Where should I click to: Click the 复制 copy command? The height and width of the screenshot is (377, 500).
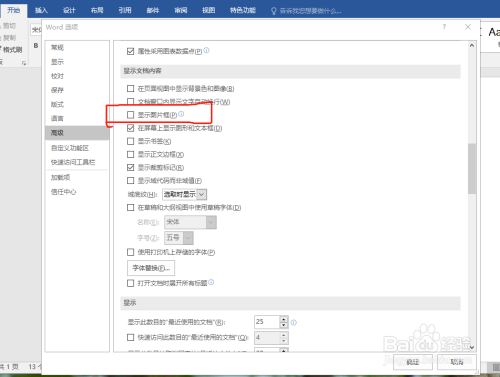[x=9, y=38]
